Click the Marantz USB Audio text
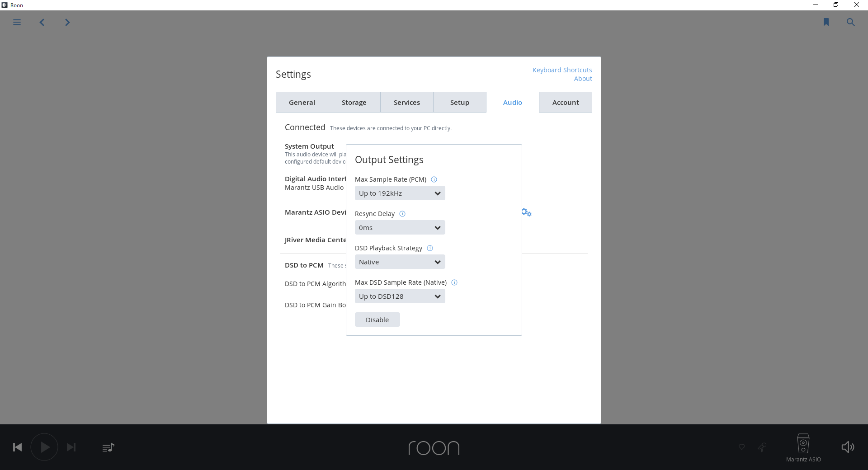Image resolution: width=868 pixels, height=470 pixels. 314,188
